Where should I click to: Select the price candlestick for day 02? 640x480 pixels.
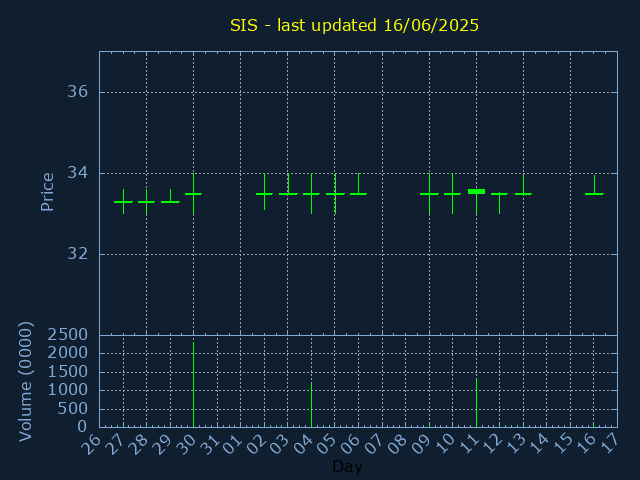[264, 194]
